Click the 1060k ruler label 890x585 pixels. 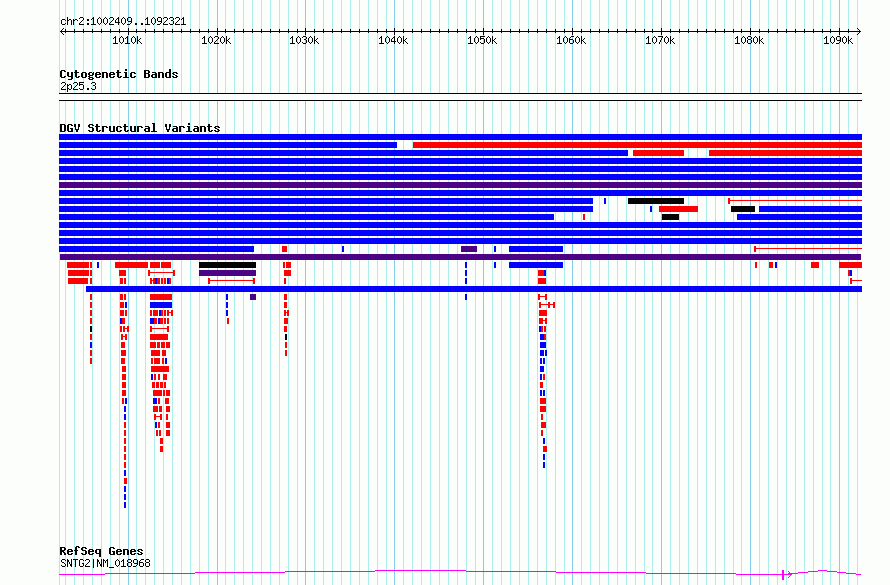[x=571, y=41]
